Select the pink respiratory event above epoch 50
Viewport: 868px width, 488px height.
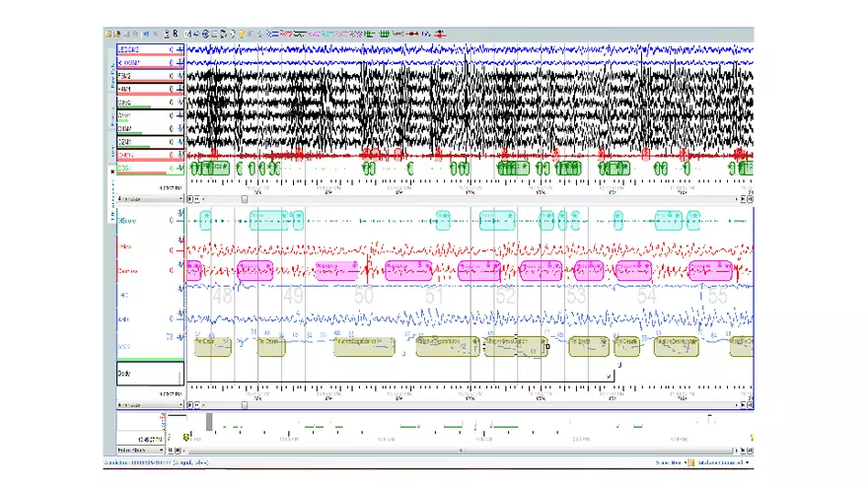click(x=337, y=271)
